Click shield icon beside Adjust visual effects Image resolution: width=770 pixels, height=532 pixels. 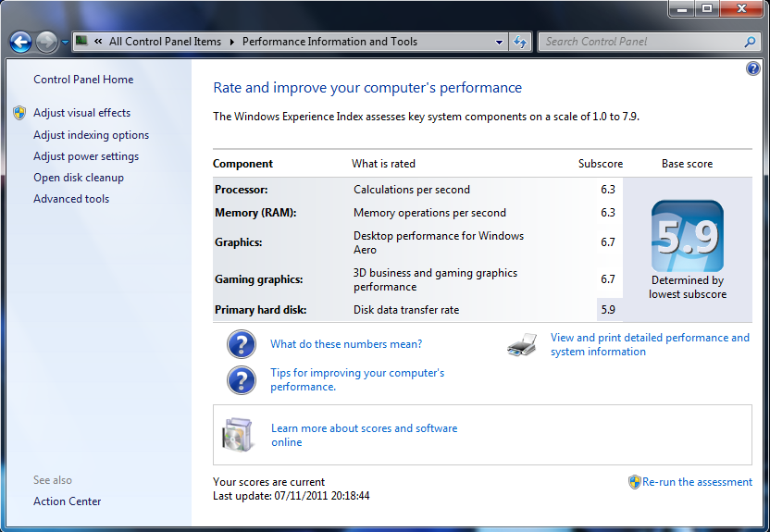coord(19,113)
